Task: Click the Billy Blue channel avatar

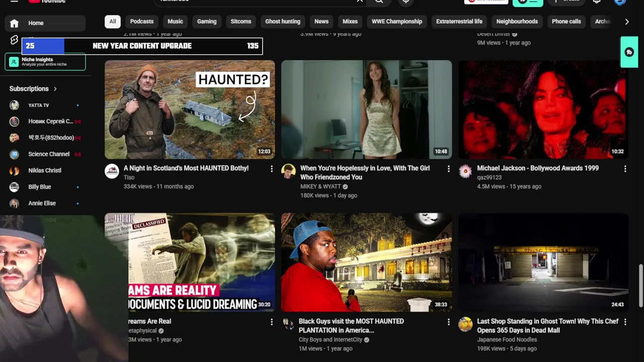Action: [x=14, y=187]
